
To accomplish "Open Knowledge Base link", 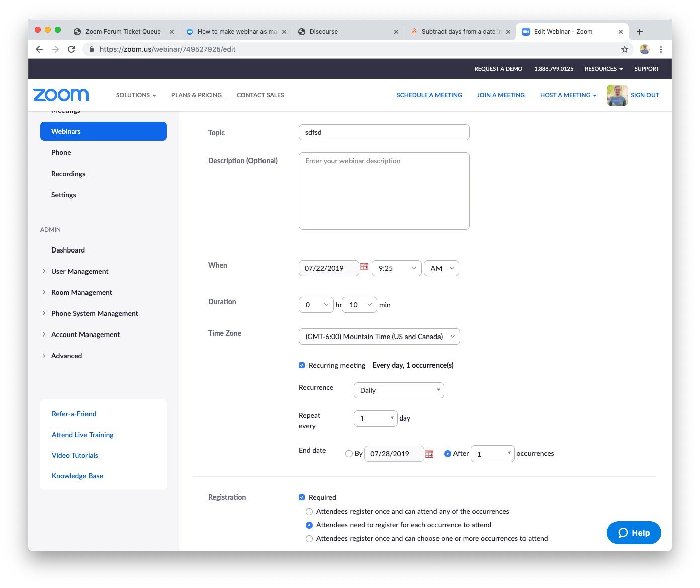I will (77, 476).
